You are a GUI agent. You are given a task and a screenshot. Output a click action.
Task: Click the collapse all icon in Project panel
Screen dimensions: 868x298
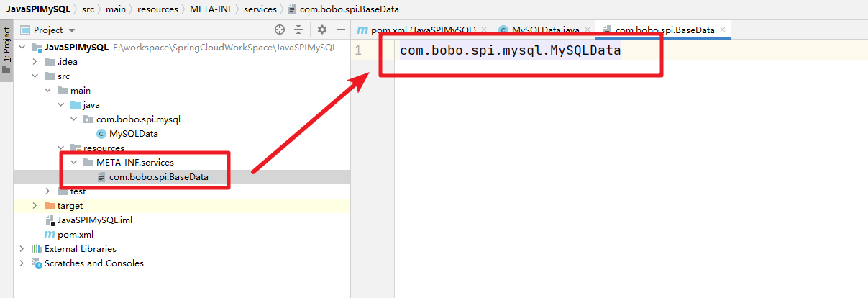click(299, 30)
